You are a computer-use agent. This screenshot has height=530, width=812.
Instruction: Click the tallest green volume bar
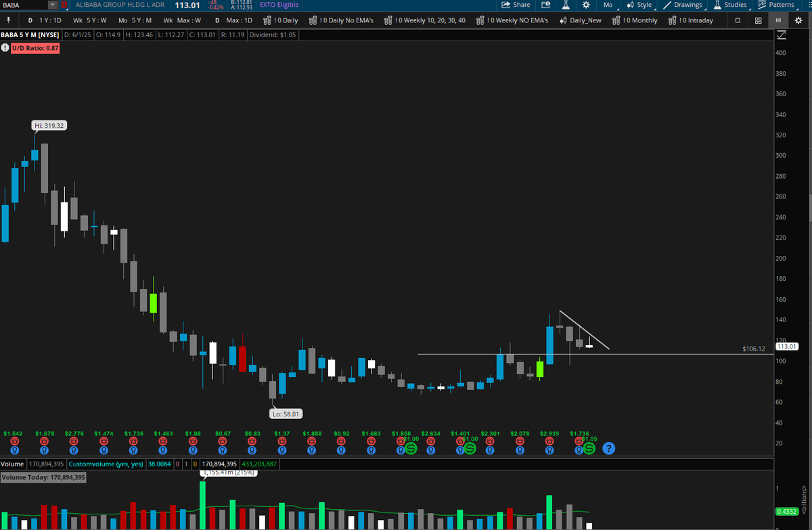click(202, 505)
